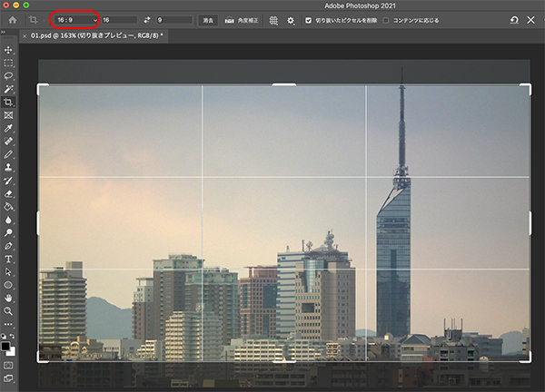The height and width of the screenshot is (392, 545).
Task: Click the Home icon in options bar
Action: (x=13, y=19)
